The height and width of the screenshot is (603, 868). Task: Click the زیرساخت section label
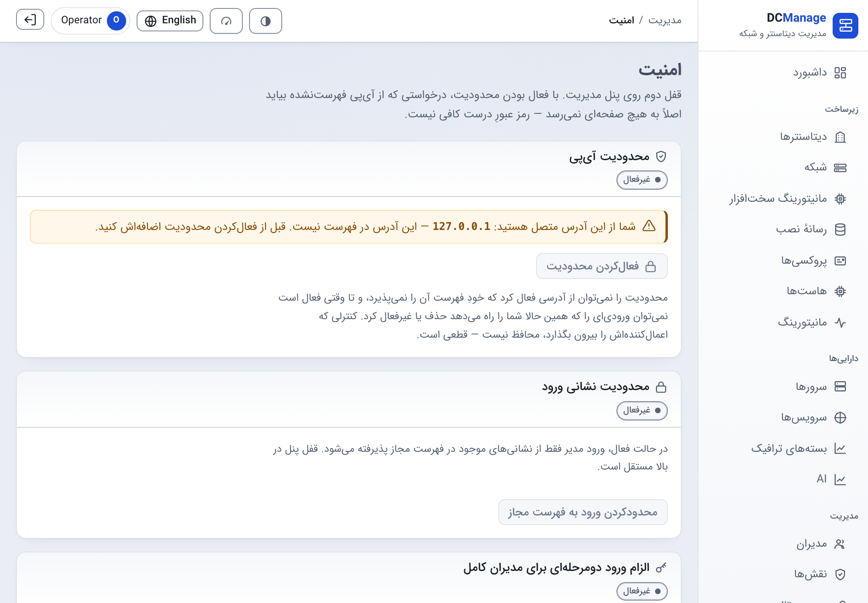point(841,109)
